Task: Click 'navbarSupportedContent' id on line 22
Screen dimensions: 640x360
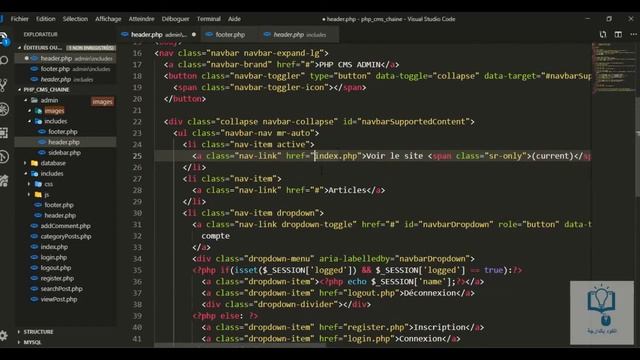Action: pyautogui.click(x=413, y=122)
